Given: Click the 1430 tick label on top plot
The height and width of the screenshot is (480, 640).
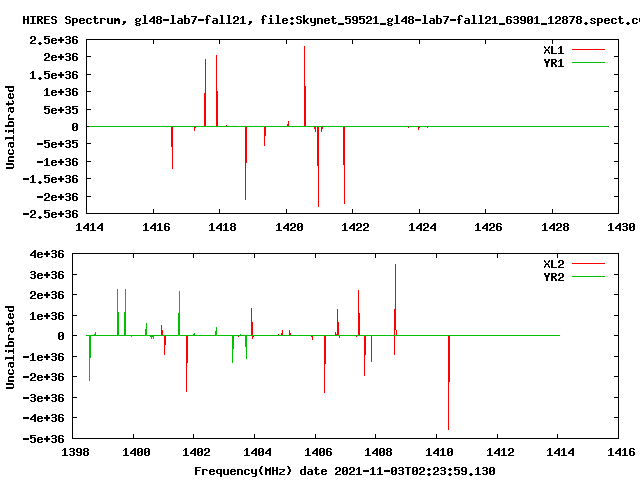Looking at the screenshot, I should point(621,227).
